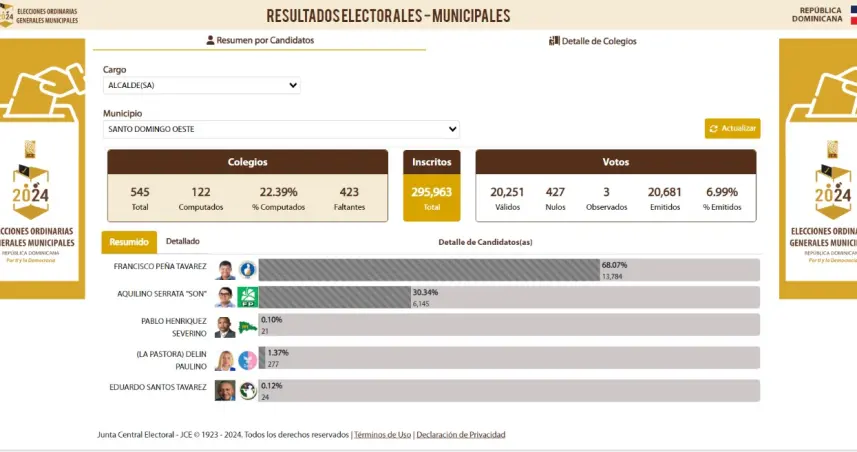Screen dimensions: 857x452
Task: Select the Resumido view tab
Action: (x=129, y=242)
